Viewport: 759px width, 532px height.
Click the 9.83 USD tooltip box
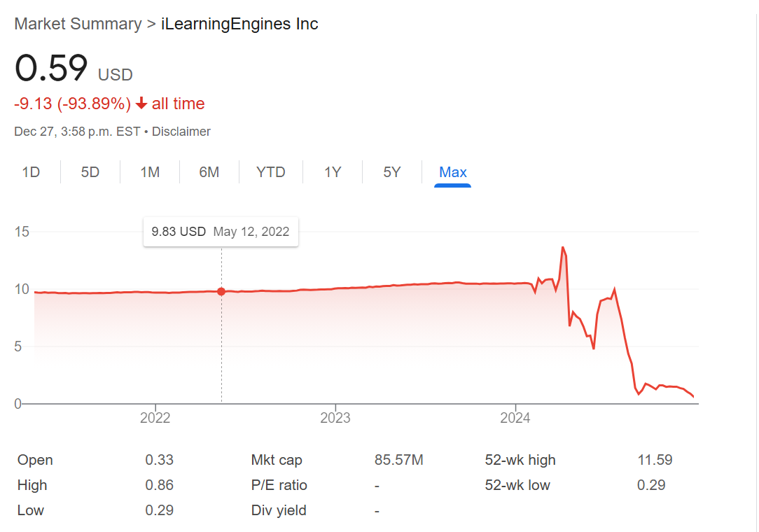[221, 232]
